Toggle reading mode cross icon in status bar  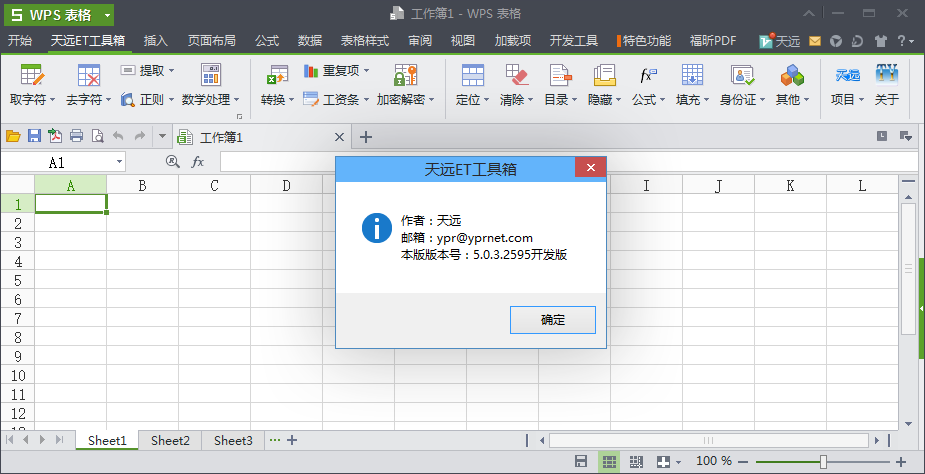(x=664, y=461)
